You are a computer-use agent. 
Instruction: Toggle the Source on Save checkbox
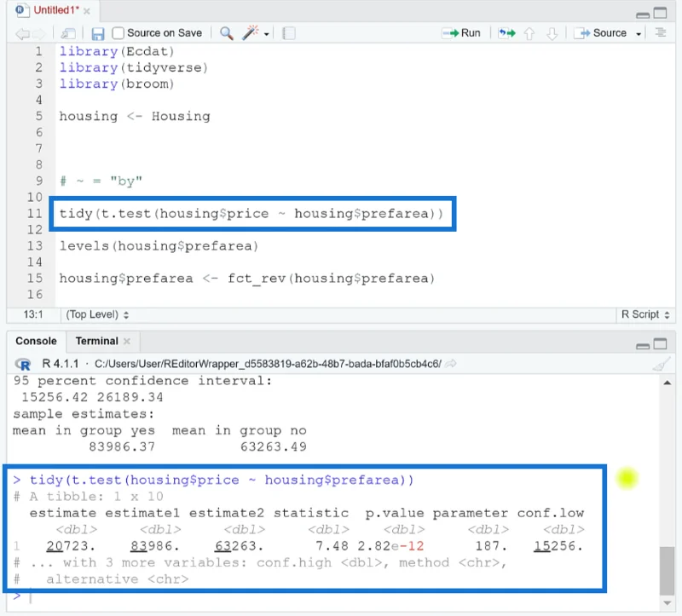click(118, 33)
